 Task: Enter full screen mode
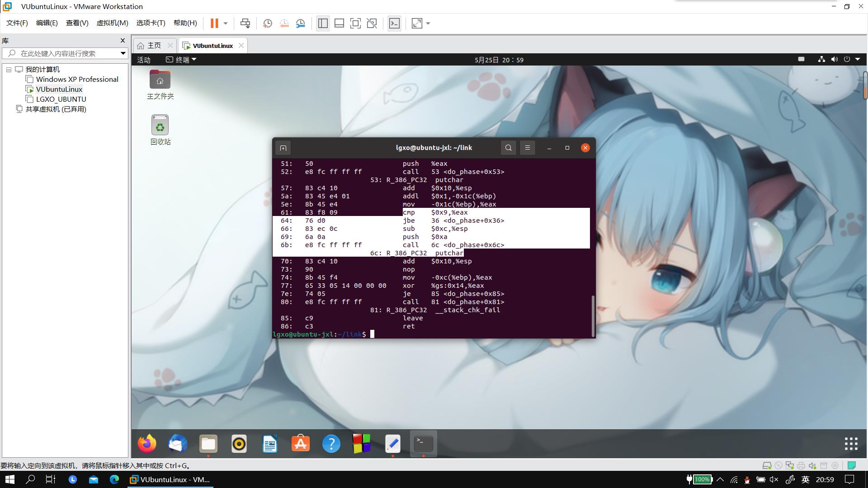point(355,23)
